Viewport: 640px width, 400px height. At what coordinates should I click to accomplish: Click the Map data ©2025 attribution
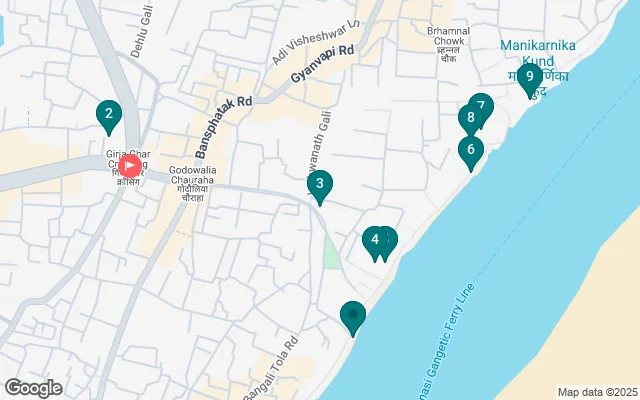(598, 392)
